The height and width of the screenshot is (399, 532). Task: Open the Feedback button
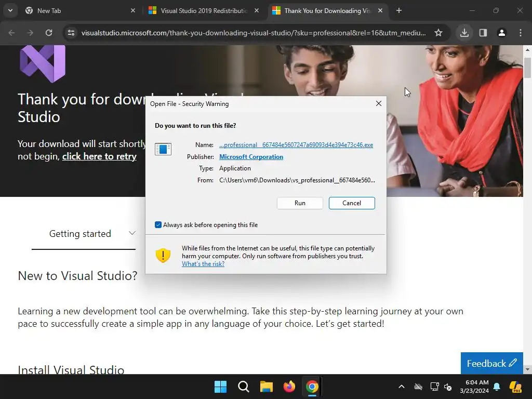pos(491,363)
